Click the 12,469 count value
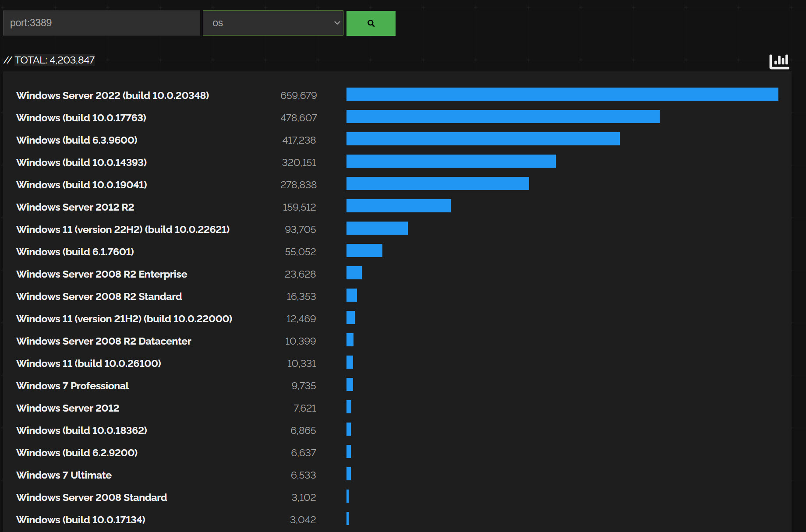This screenshot has height=532, width=806. click(301, 319)
